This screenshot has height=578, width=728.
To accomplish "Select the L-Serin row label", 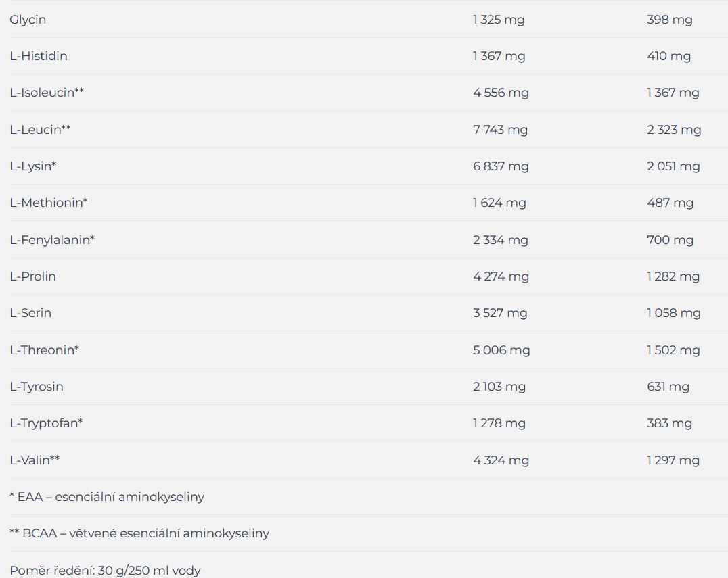I will pos(30,313).
